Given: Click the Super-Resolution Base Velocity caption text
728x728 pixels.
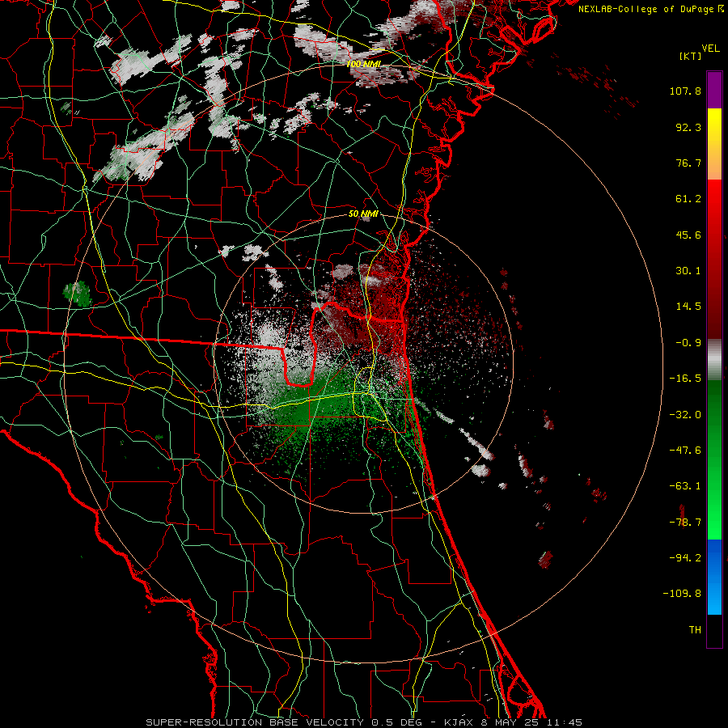Looking at the screenshot, I should pyautogui.click(x=363, y=722).
